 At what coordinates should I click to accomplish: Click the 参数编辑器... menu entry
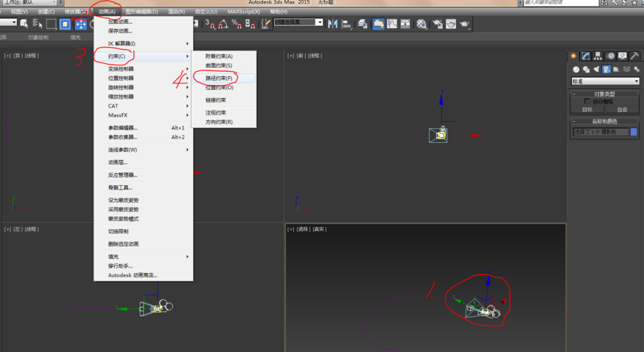point(143,128)
